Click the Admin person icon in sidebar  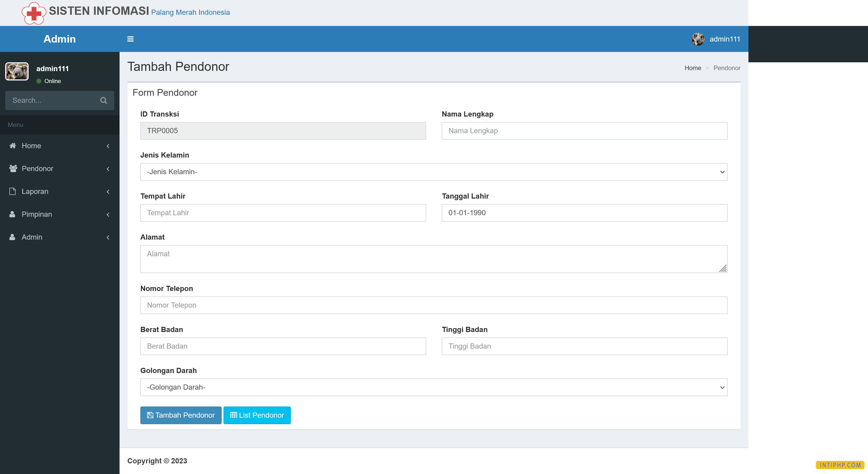[x=12, y=237]
